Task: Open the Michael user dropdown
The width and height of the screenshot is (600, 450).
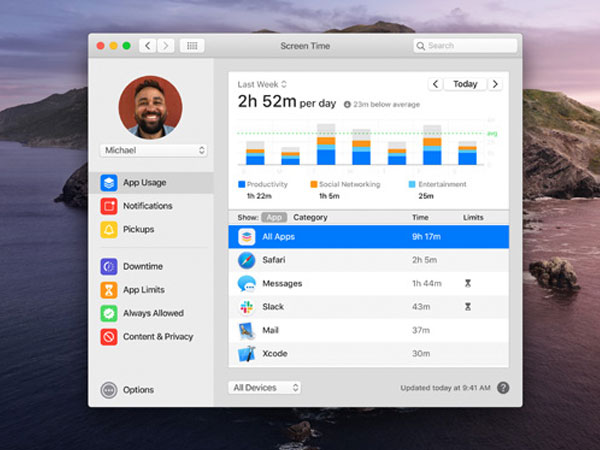Action: 153,150
